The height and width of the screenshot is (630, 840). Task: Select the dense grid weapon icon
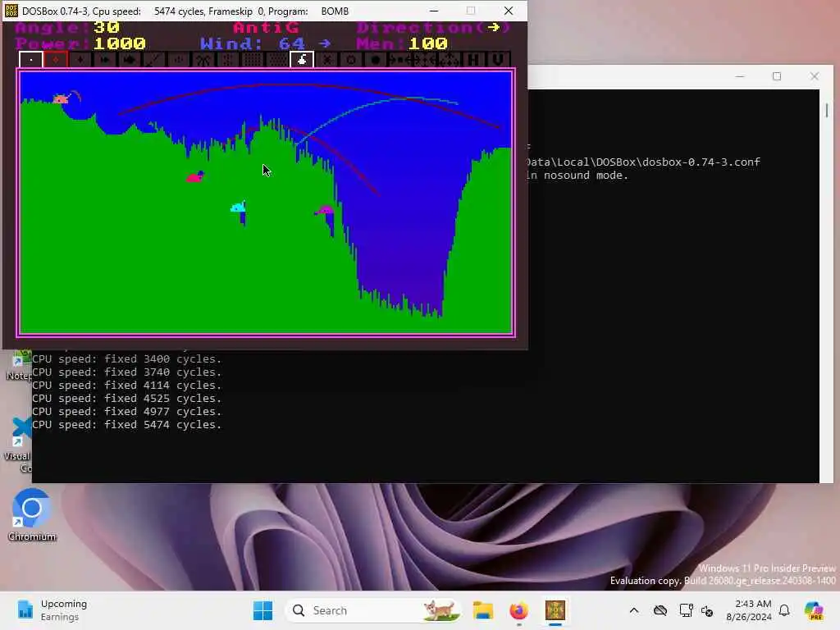tap(253, 59)
